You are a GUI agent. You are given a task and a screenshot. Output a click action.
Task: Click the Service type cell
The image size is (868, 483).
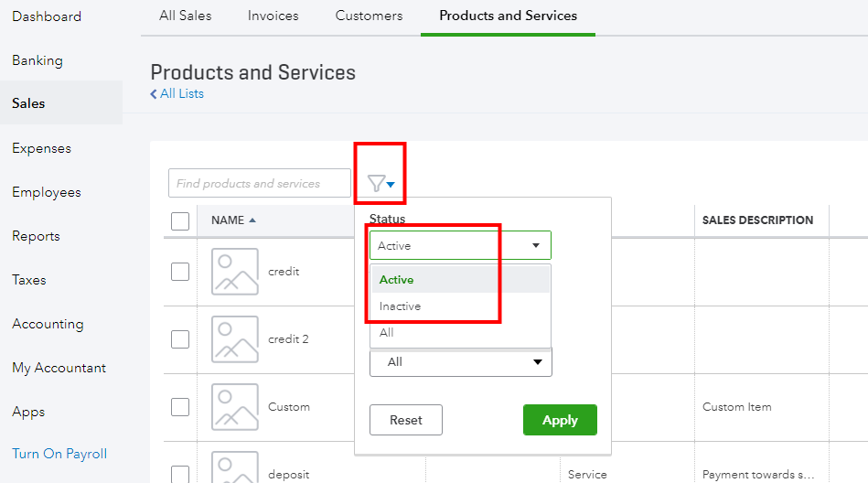587,474
